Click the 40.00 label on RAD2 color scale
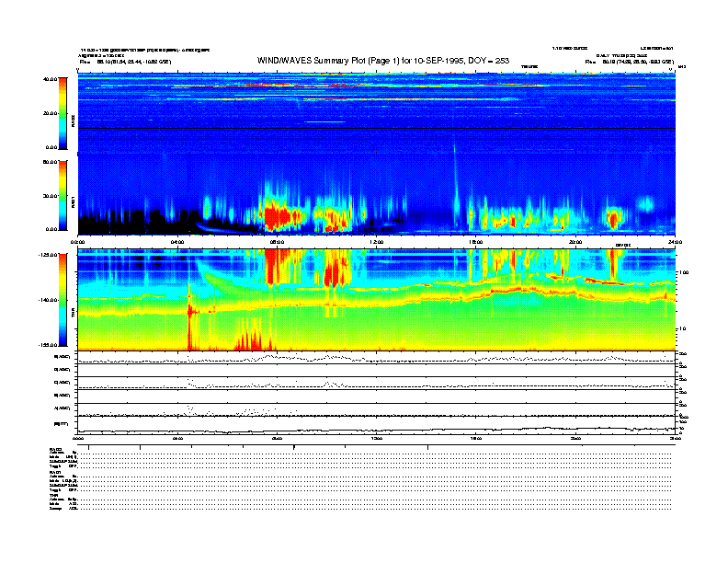Screen dimensions: 728x563 point(50,79)
